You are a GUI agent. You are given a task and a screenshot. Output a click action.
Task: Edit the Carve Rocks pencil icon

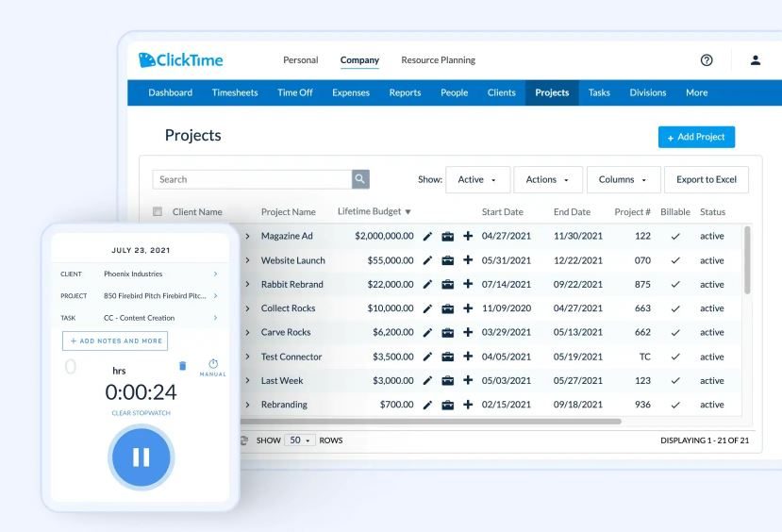(x=427, y=333)
